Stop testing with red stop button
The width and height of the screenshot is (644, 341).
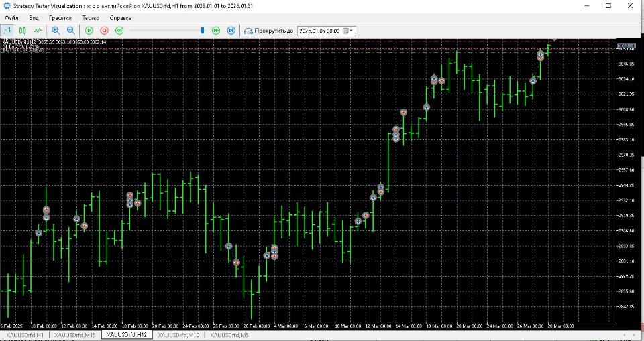click(x=105, y=30)
